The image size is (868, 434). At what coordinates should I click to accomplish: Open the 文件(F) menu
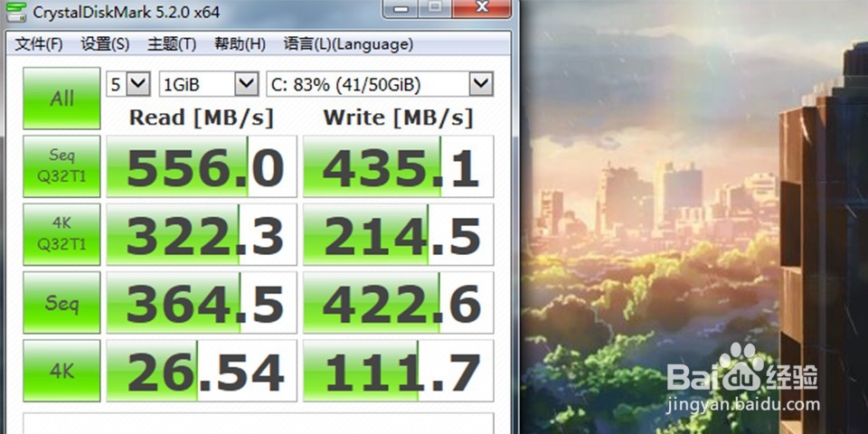pos(39,44)
